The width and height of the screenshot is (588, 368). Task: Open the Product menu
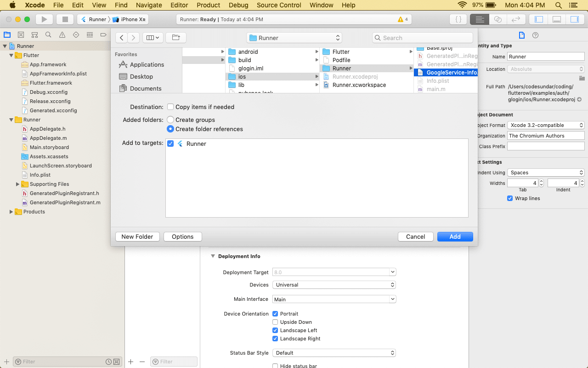(209, 5)
